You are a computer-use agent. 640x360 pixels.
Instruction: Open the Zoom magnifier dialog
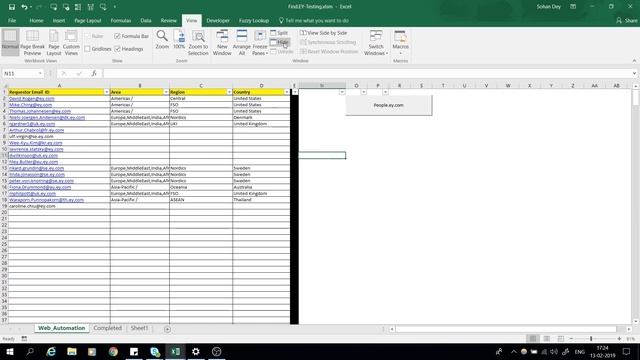coord(162,40)
